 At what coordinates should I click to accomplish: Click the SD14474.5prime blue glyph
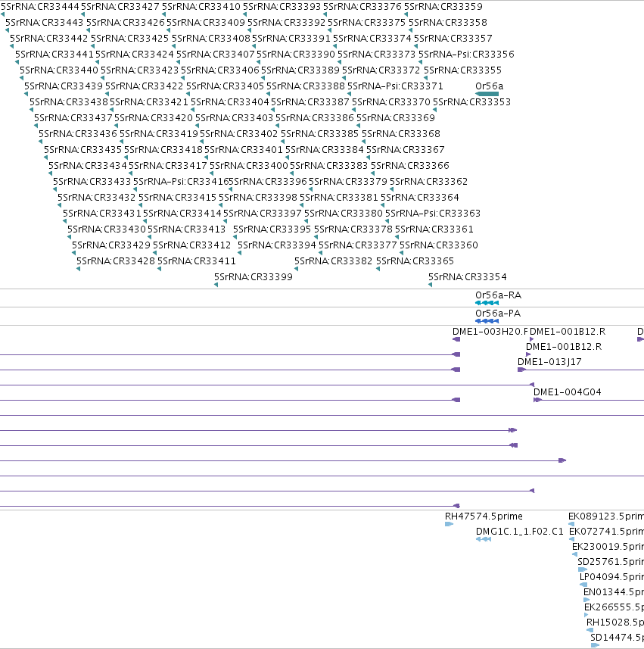pos(596,645)
